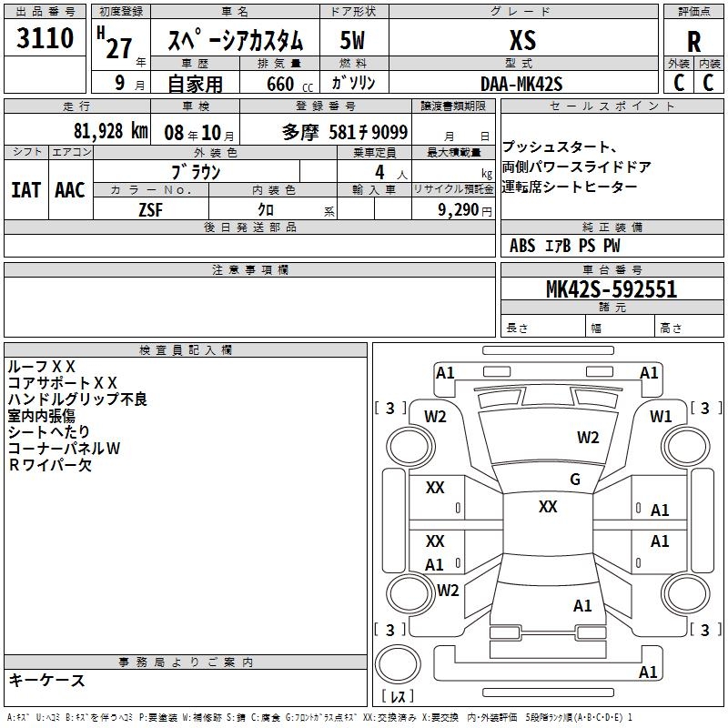The image size is (728, 728).
Task: Click the interior grade C under 内装
Action: coord(708,83)
